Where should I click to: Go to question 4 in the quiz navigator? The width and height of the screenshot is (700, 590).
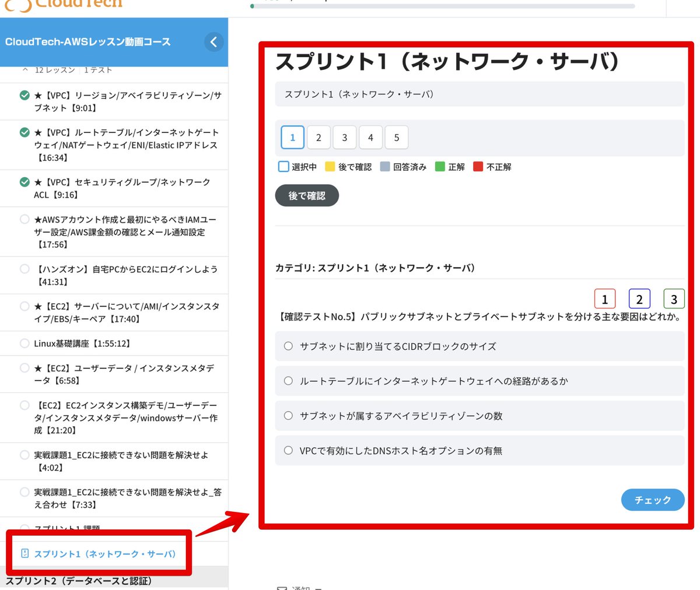coord(370,138)
